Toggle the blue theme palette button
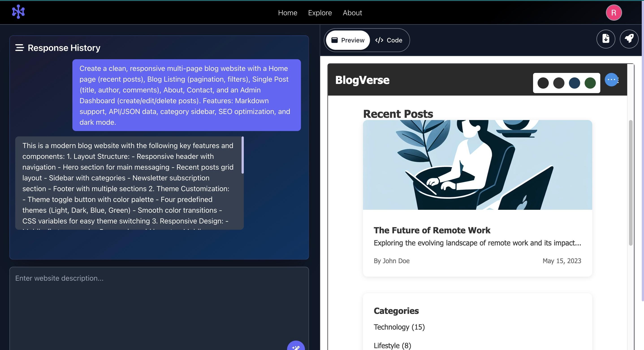Viewport: 644px width, 350px height. click(x=611, y=80)
